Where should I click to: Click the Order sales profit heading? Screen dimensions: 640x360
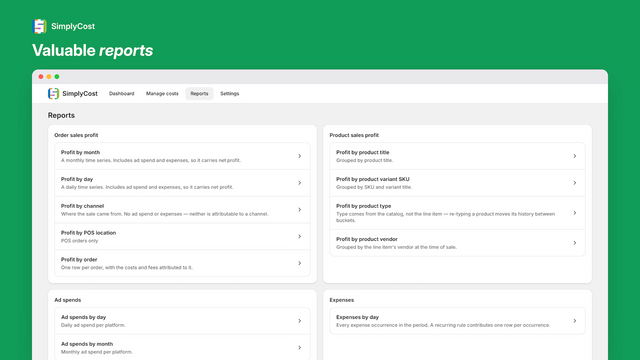(x=76, y=135)
